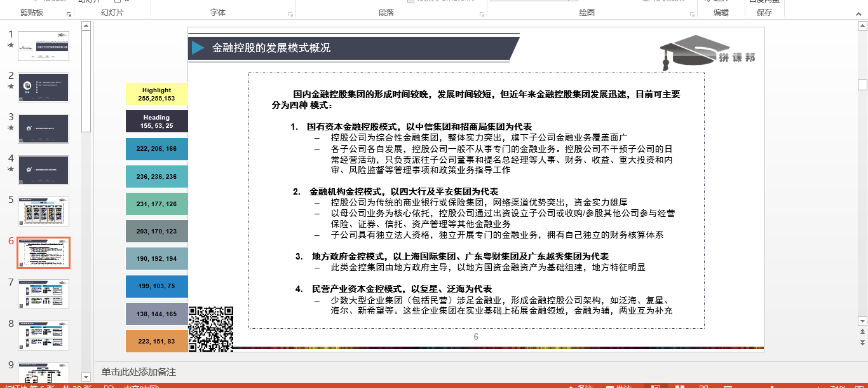Collapse the ribbon with the chevron
The image size is (868, 388).
pos(860,13)
